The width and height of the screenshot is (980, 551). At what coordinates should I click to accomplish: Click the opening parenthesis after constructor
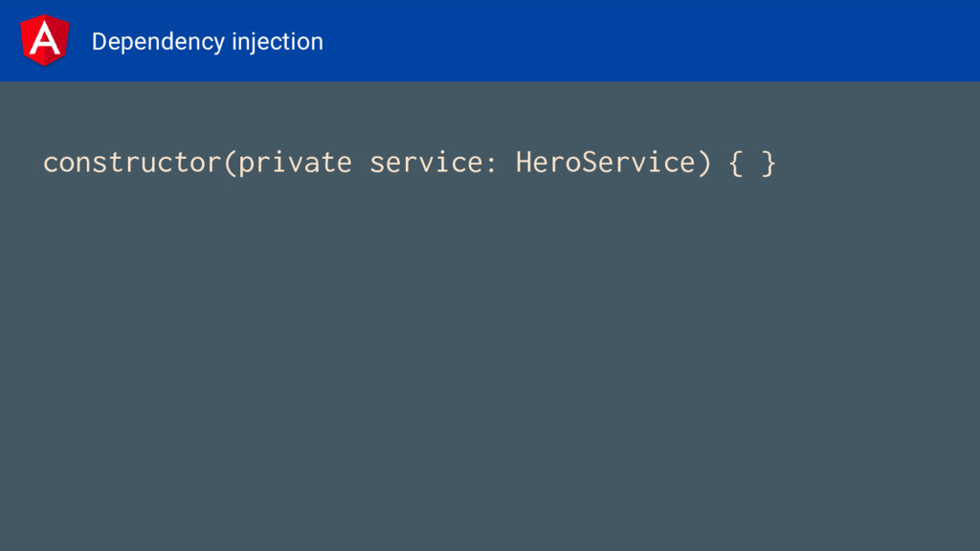click(230, 164)
